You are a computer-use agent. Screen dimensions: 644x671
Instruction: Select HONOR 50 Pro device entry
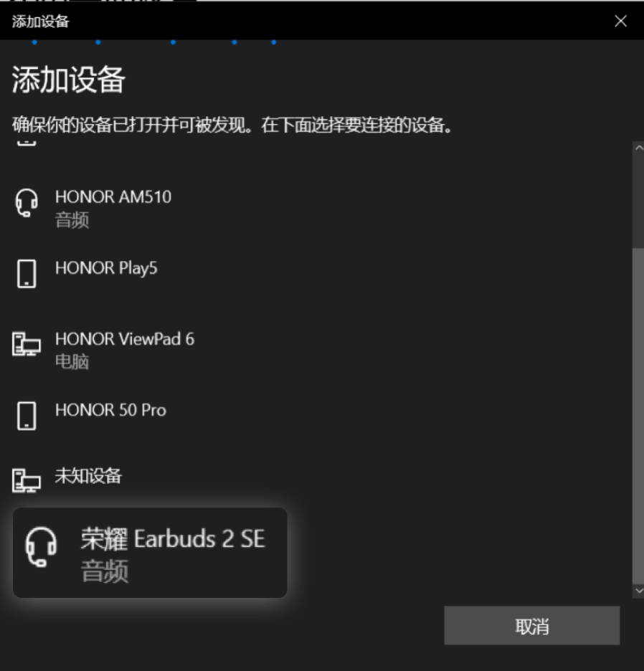(110, 410)
